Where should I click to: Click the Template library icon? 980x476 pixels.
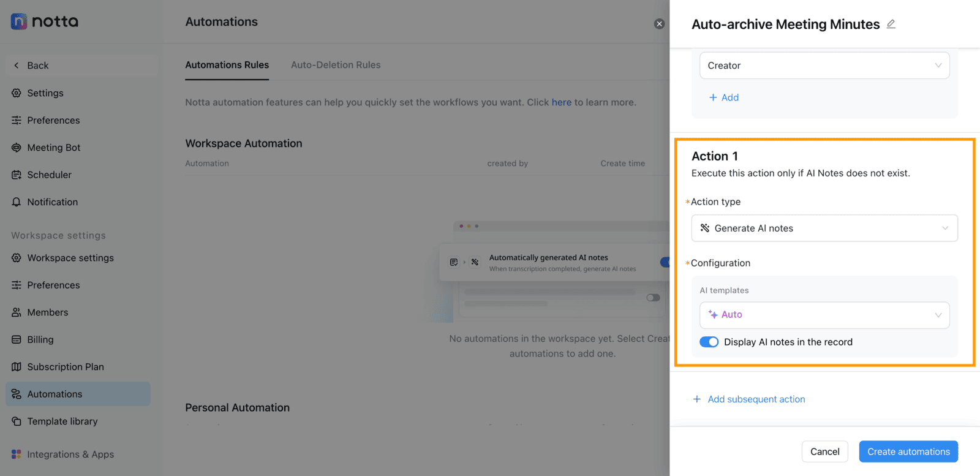tap(17, 421)
